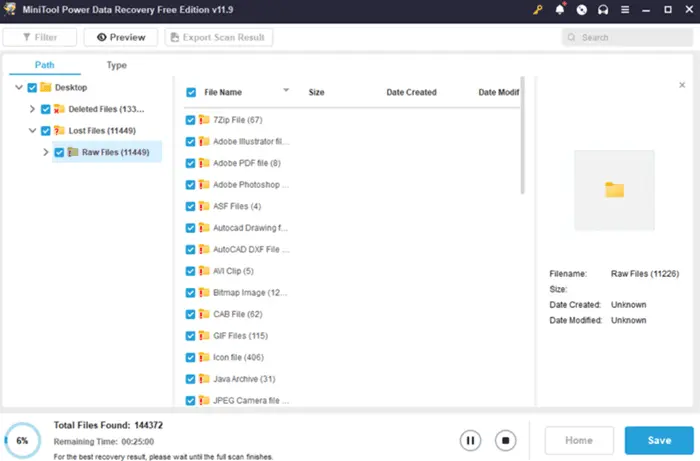This screenshot has width=700, height=461.
Task: Click the 6% scan progress circle
Action: coord(22,440)
